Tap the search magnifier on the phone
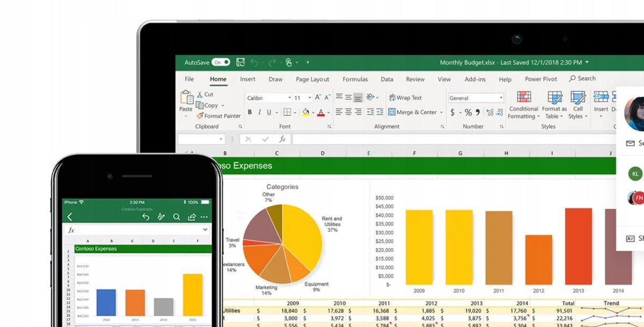This screenshot has width=644, height=327. click(x=176, y=217)
